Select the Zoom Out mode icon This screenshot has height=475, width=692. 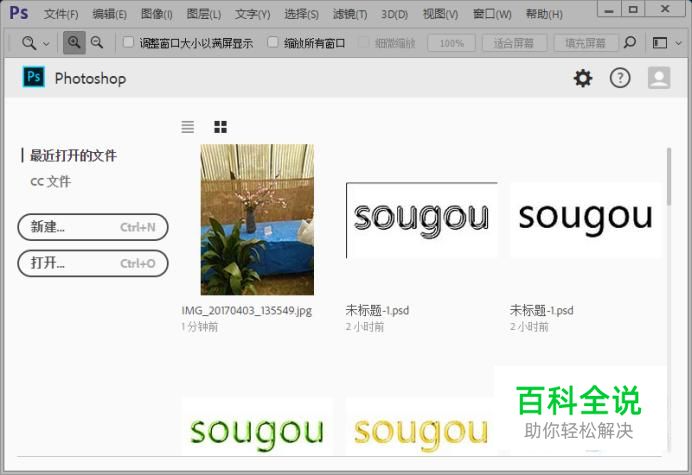tap(97, 42)
